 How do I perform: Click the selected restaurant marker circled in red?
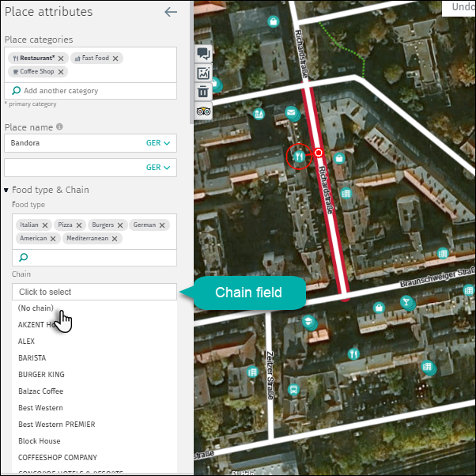[x=299, y=157]
